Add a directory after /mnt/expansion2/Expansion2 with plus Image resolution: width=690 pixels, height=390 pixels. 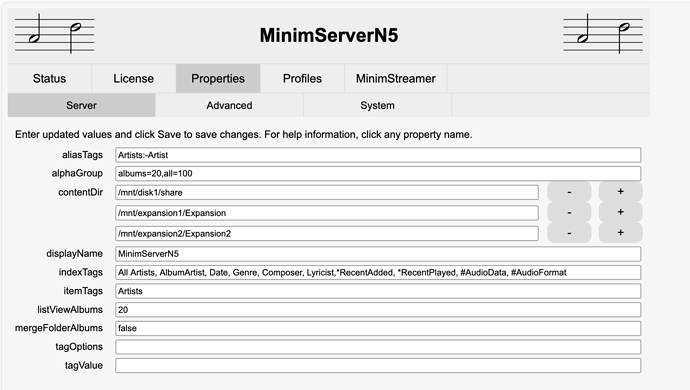[620, 233]
